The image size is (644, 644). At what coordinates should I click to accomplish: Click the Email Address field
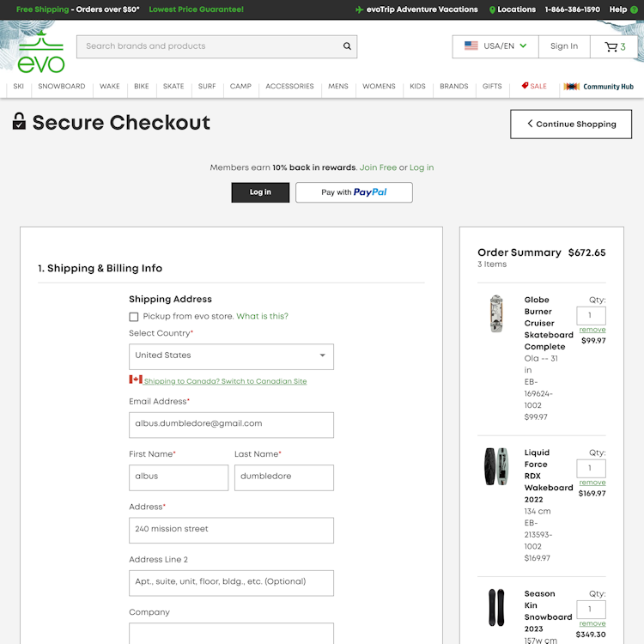(231, 425)
